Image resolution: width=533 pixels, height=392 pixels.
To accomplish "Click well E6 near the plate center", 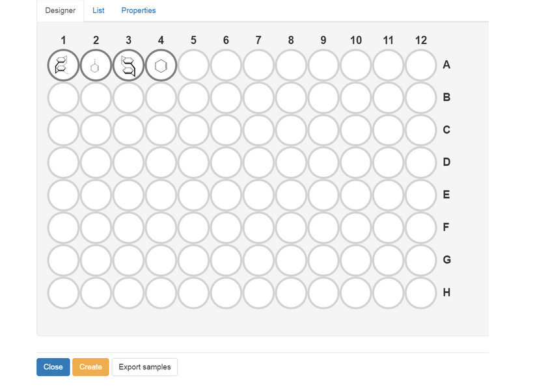I will [226, 195].
